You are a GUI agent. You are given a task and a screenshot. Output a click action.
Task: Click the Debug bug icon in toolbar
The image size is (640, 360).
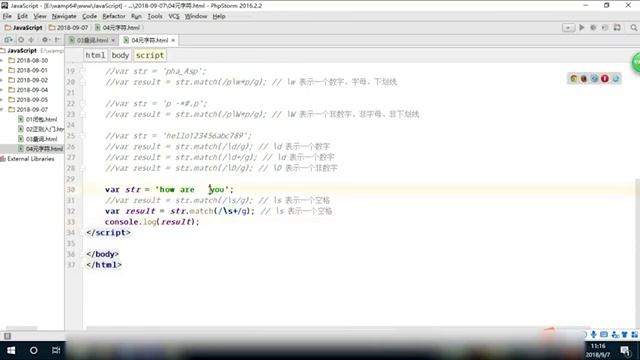tap(593, 27)
